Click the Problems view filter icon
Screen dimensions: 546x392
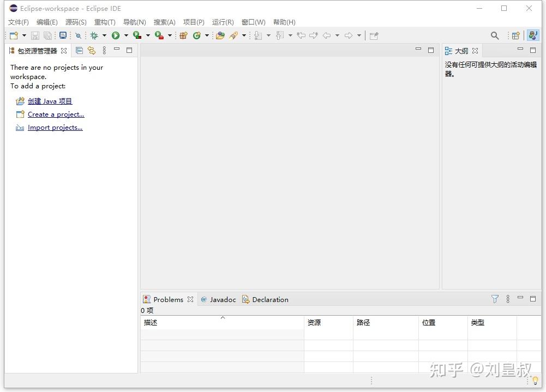point(495,299)
